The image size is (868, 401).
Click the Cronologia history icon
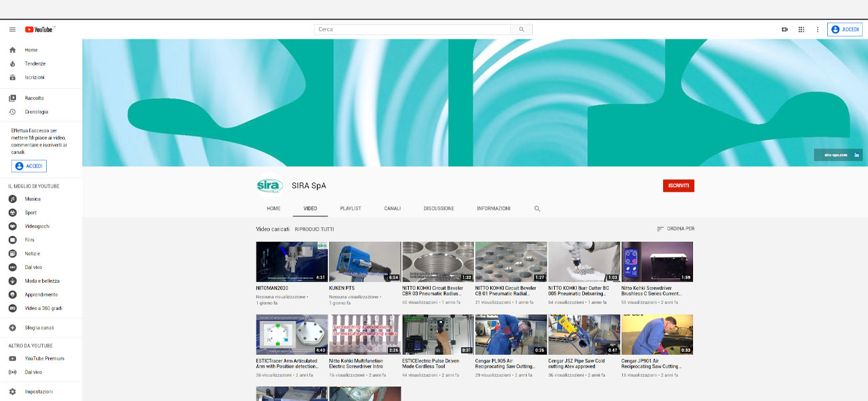pos(12,112)
